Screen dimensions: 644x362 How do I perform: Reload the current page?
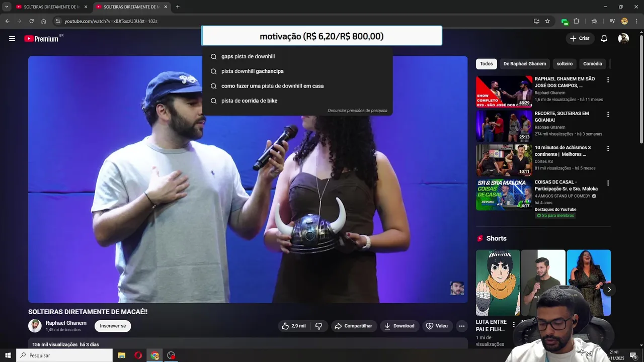click(x=31, y=21)
